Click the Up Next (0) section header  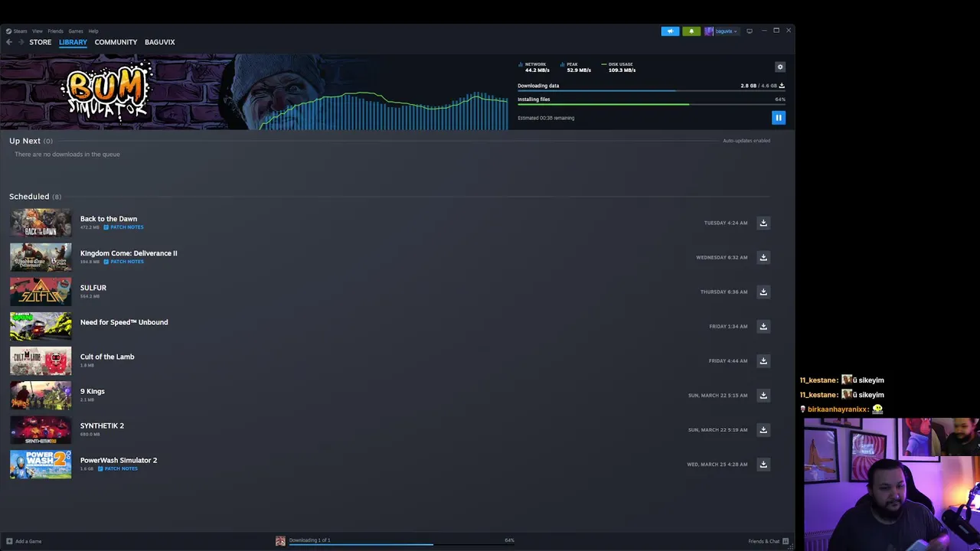pyautogui.click(x=31, y=141)
